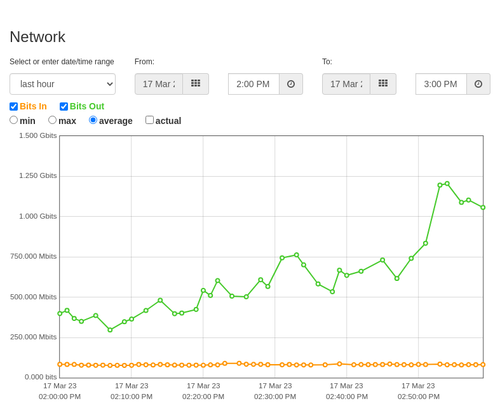Click the From time field '2:00 PM'
The height and width of the screenshot is (403, 500).
(x=254, y=84)
